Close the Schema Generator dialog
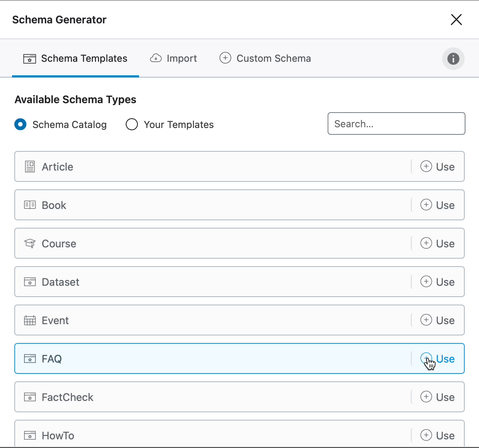The width and height of the screenshot is (479, 448). (x=456, y=20)
